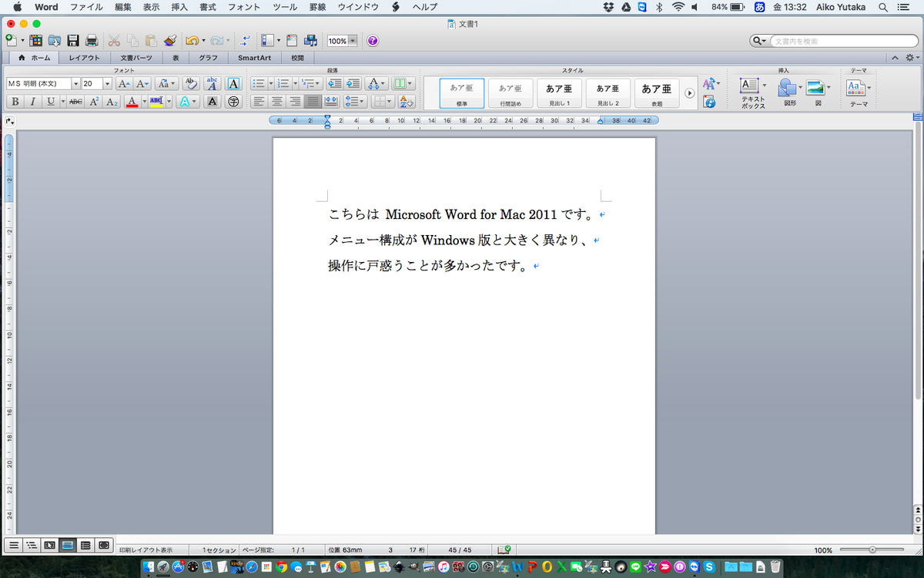Apply the 見出し 1 style
Image resolution: width=924 pixels, height=578 pixels.
(x=560, y=92)
